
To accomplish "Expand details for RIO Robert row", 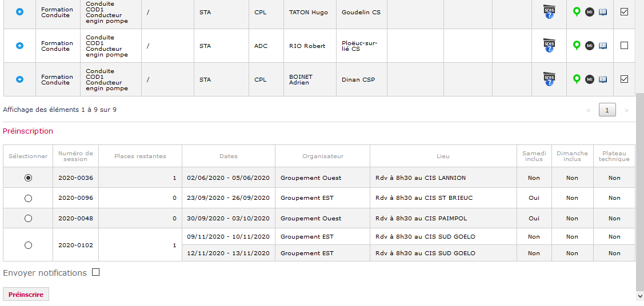I will coord(19,46).
